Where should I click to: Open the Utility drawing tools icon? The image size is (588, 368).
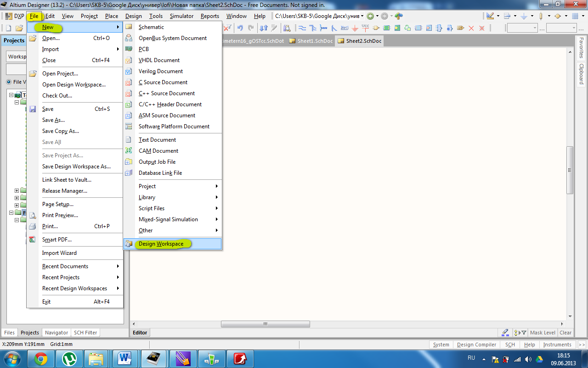point(490,16)
